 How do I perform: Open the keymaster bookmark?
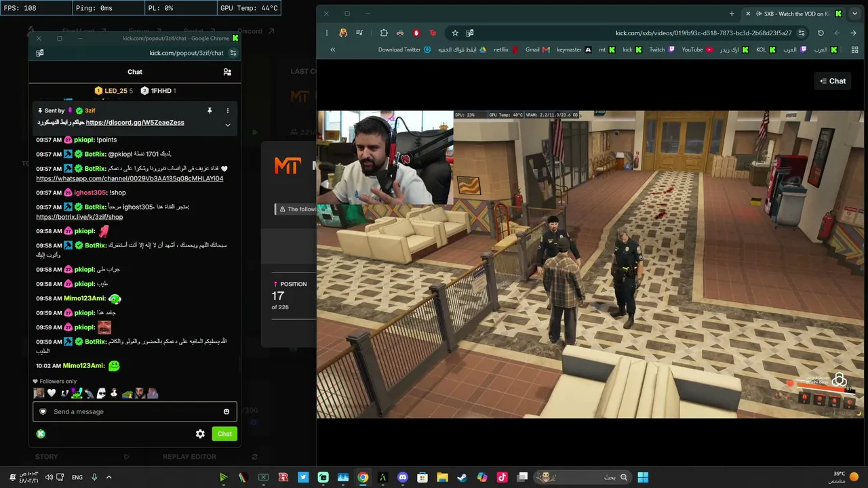(x=574, y=49)
